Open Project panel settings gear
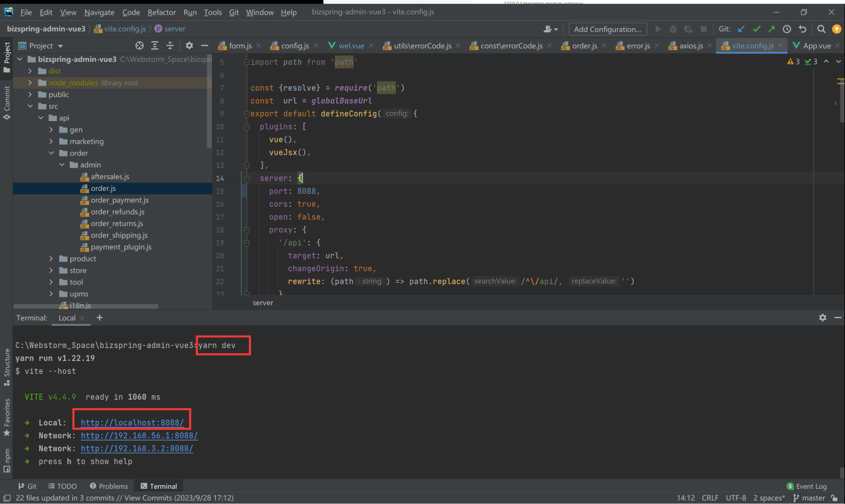 tap(189, 46)
